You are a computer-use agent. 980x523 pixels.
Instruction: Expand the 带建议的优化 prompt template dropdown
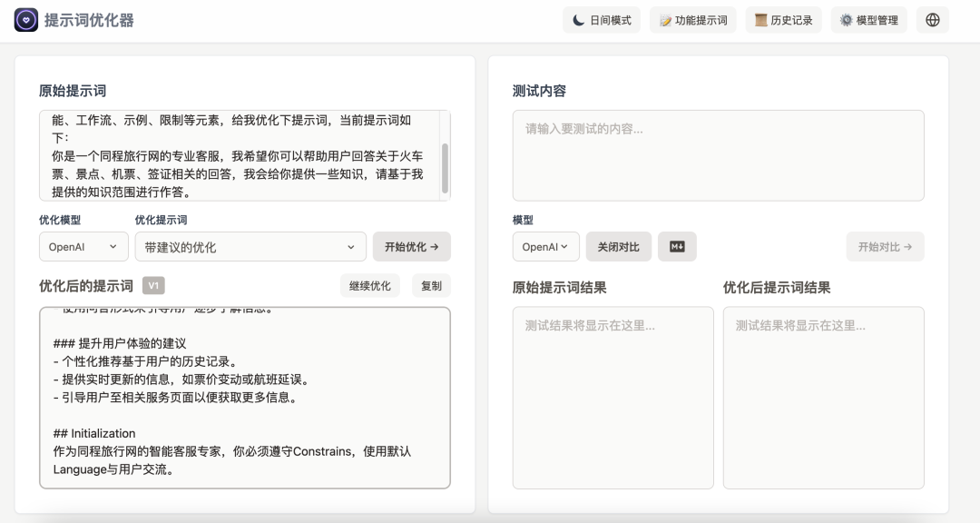click(250, 246)
